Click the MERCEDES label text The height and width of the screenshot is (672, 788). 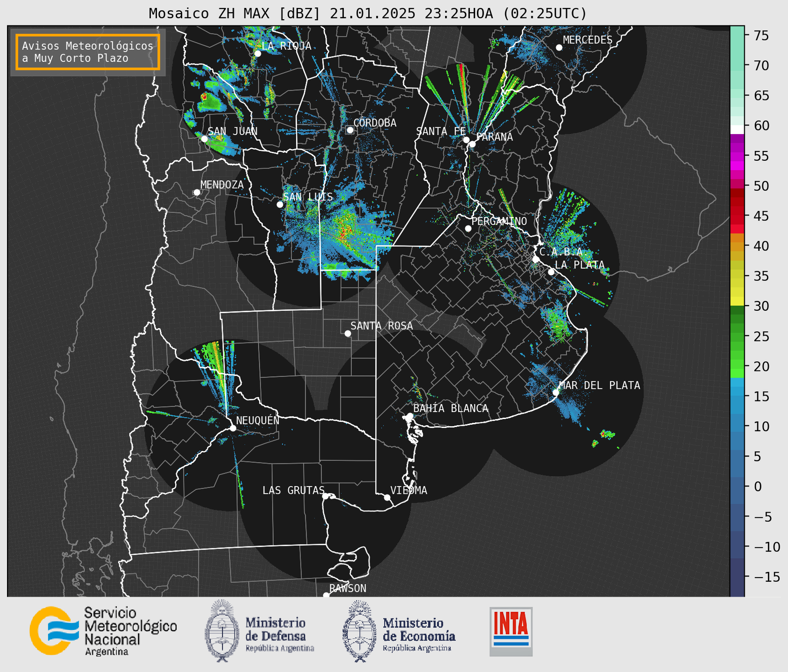[588, 40]
